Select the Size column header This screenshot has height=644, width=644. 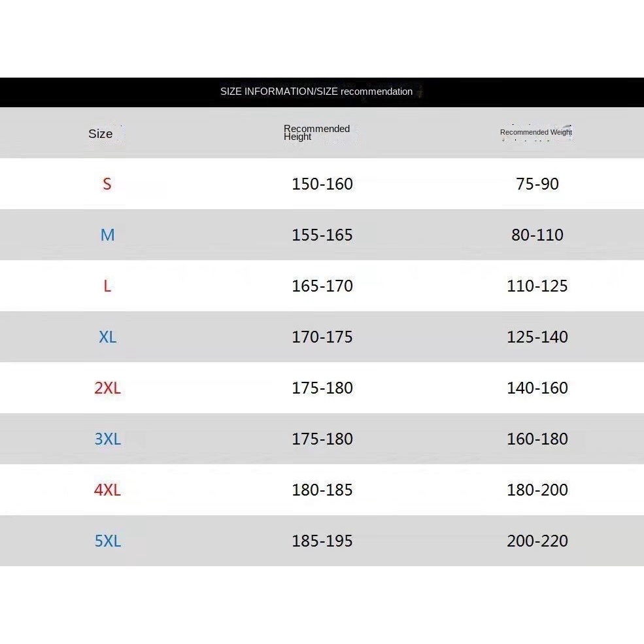click(101, 133)
